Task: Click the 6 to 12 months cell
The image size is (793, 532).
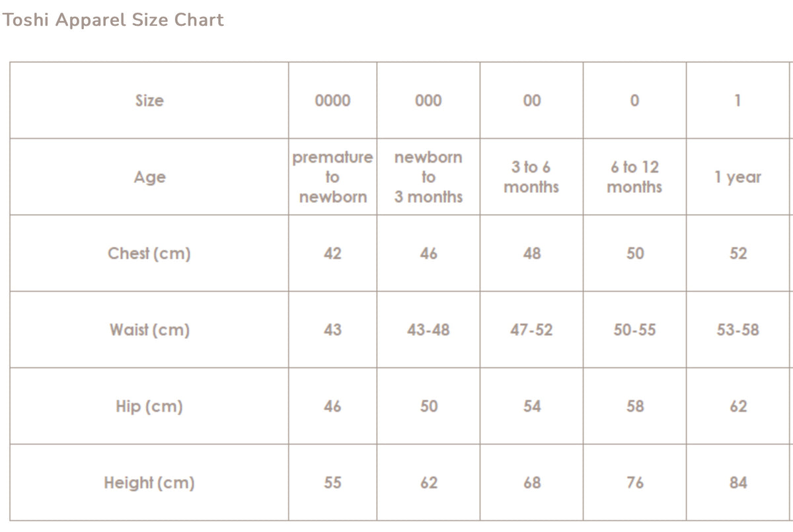Action: pos(634,177)
